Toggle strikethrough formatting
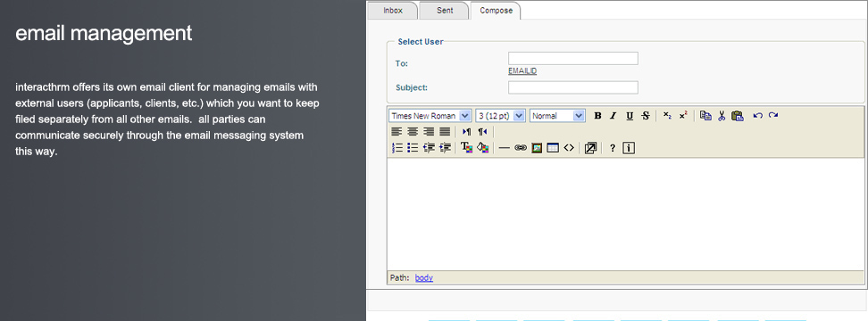 646,116
